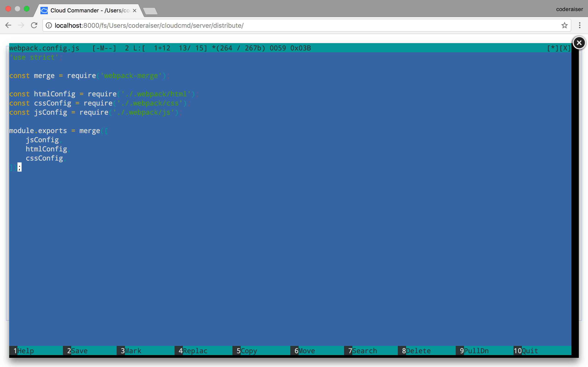Close the Cloud Commander browser tab
The image size is (588, 367).
135,11
